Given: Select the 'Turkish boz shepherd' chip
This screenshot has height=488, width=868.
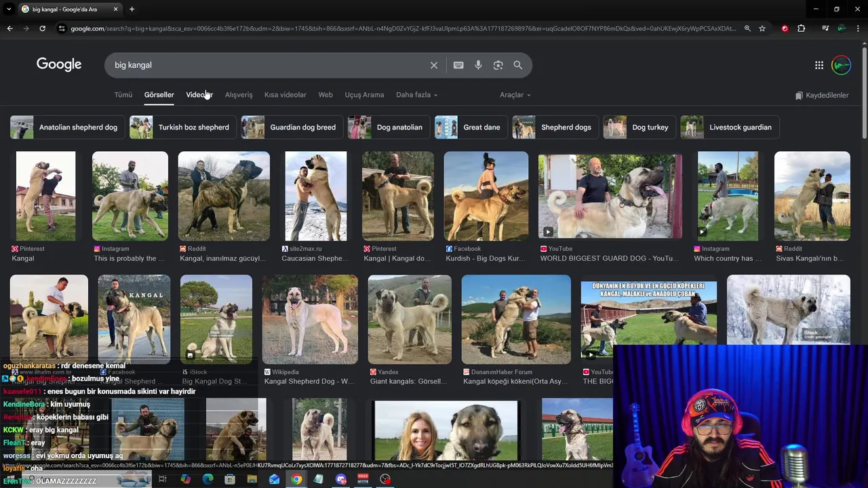Looking at the screenshot, I should [x=182, y=127].
